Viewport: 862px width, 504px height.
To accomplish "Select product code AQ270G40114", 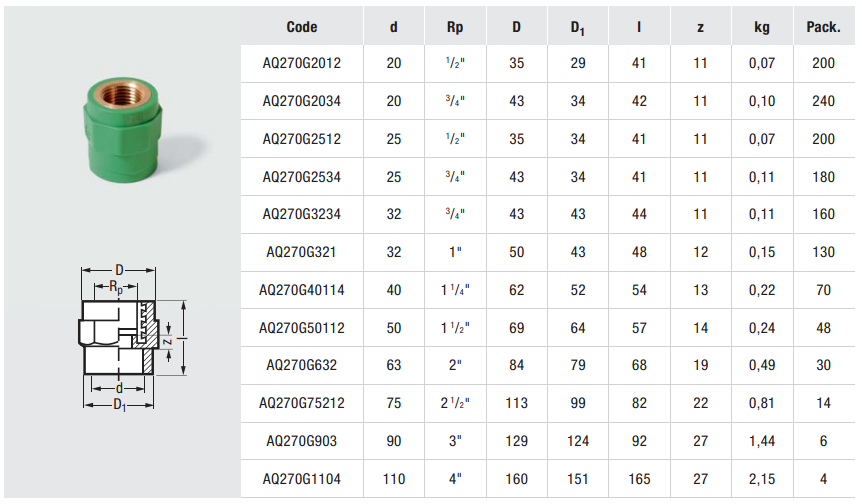I will [x=302, y=290].
